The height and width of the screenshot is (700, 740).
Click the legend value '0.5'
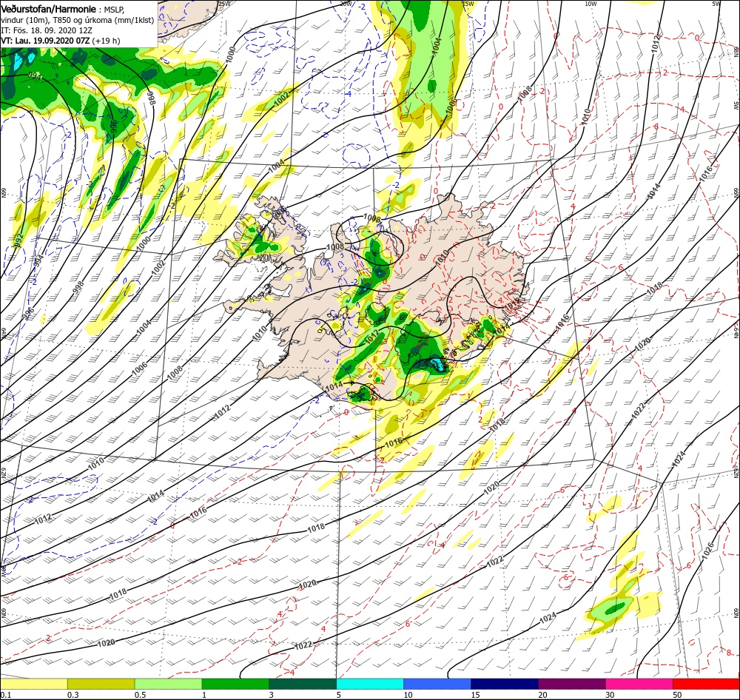click(x=141, y=695)
